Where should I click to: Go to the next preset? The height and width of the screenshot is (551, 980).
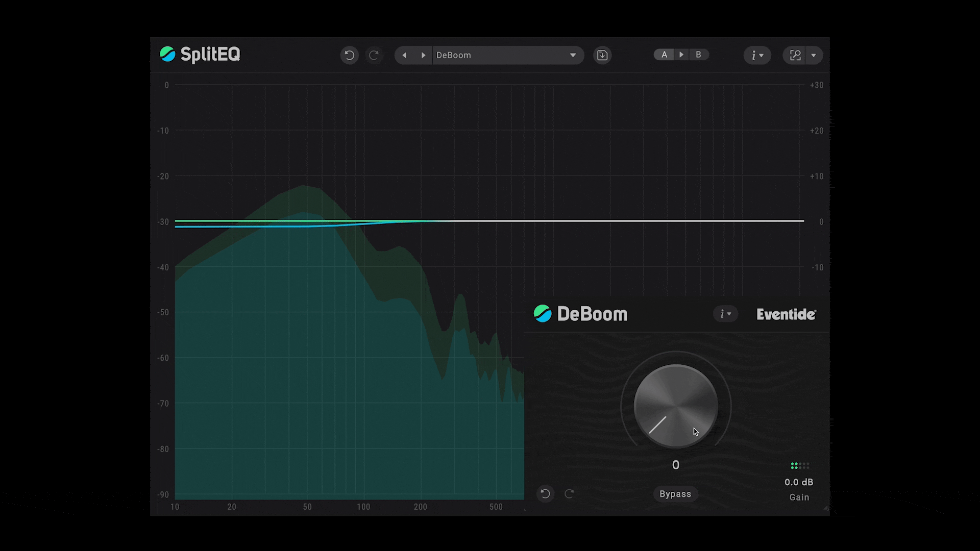423,55
